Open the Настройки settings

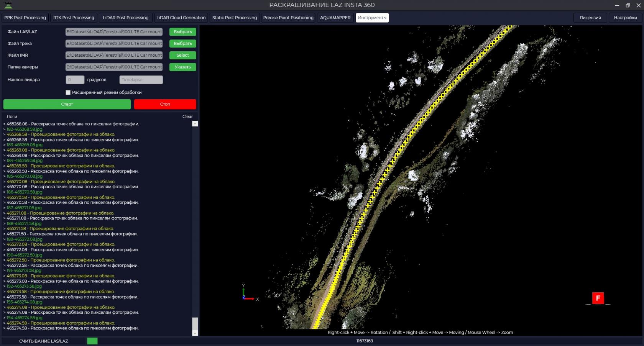(x=625, y=18)
